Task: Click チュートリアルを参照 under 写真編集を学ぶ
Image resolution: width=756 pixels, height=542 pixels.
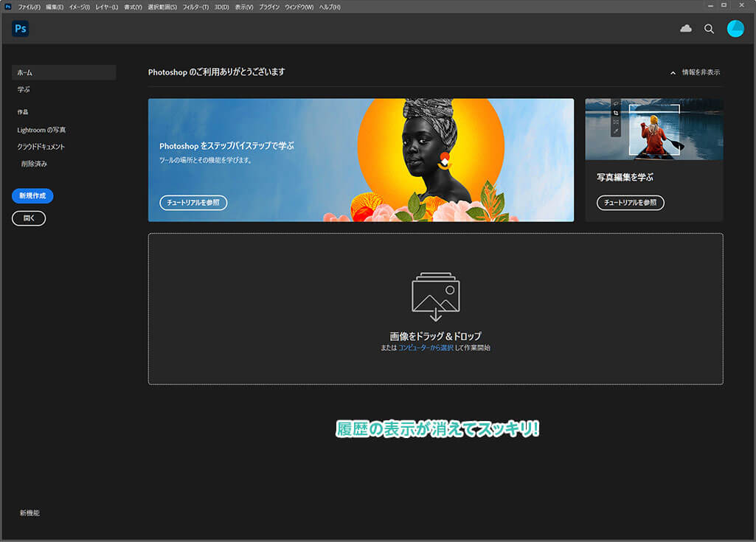Action: pos(631,203)
